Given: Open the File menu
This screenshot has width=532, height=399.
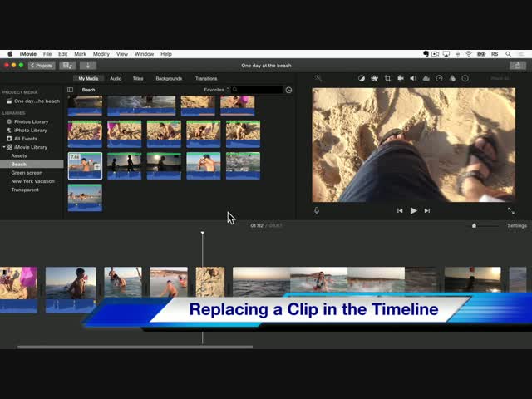Looking at the screenshot, I should (x=47, y=54).
